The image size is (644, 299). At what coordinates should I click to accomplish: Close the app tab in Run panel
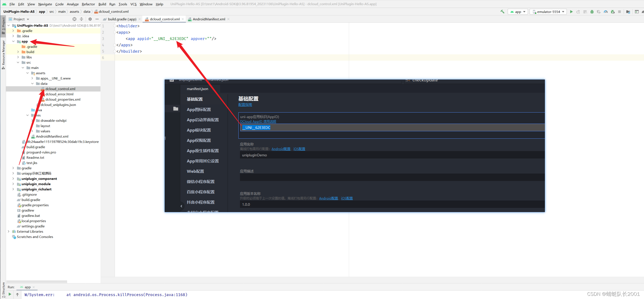tap(34, 287)
